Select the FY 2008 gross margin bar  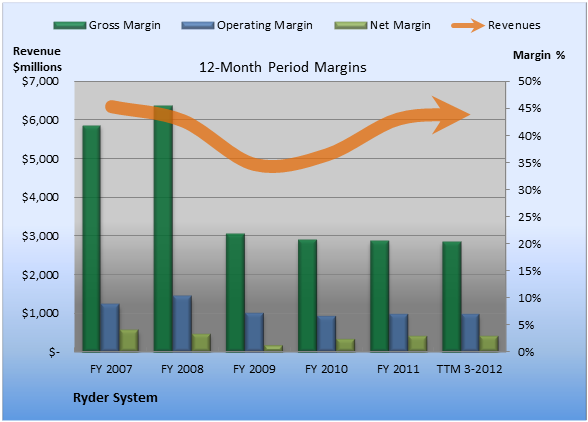click(x=164, y=228)
